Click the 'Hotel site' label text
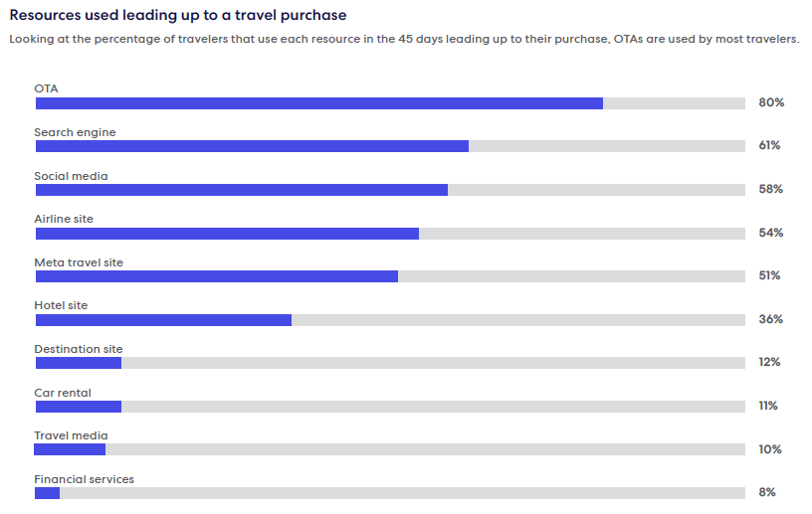The image size is (812, 514). click(61, 305)
